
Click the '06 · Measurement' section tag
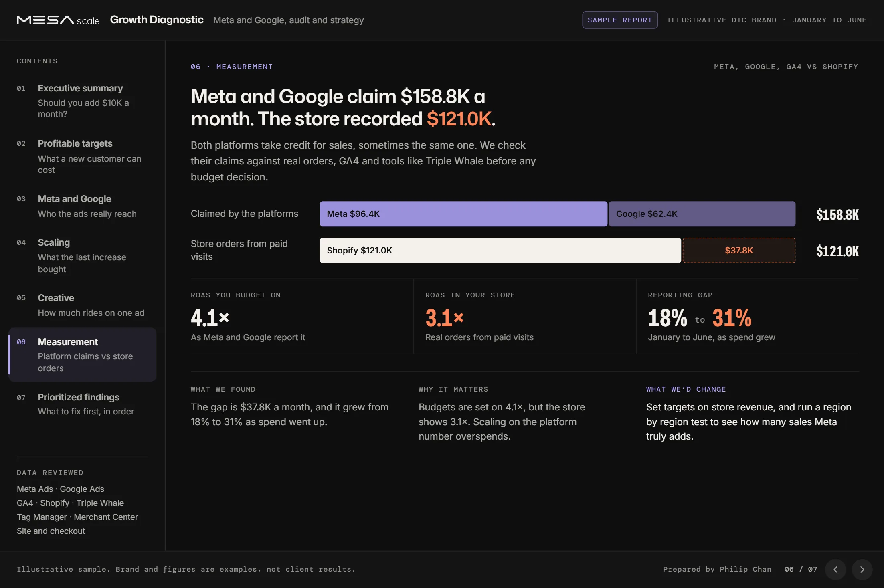(232, 67)
